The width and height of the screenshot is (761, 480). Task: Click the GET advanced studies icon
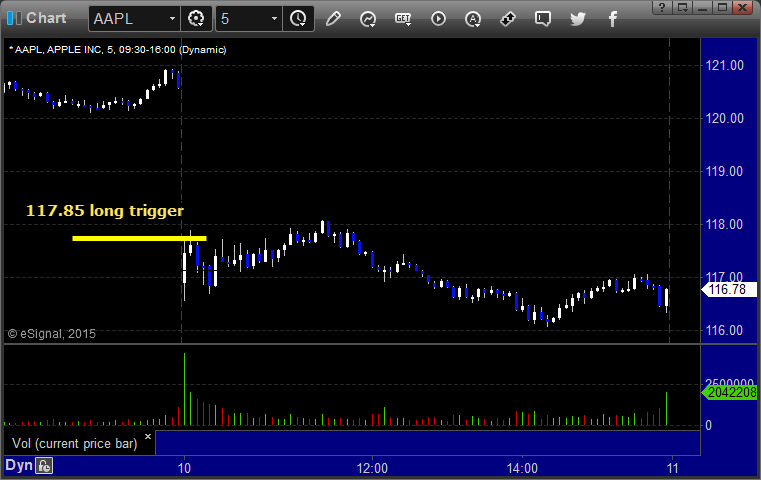403,19
